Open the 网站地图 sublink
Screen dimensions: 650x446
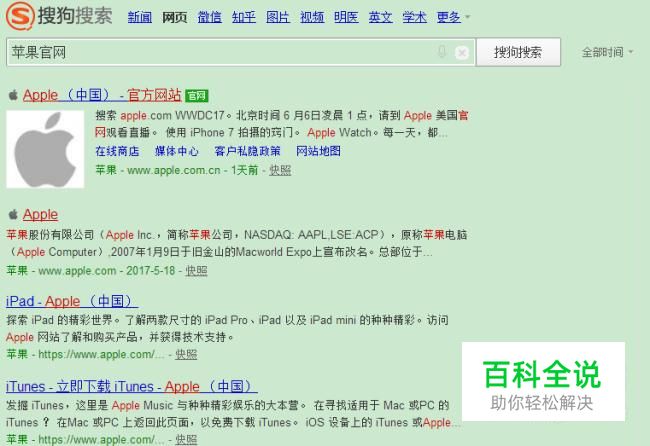coord(318,151)
